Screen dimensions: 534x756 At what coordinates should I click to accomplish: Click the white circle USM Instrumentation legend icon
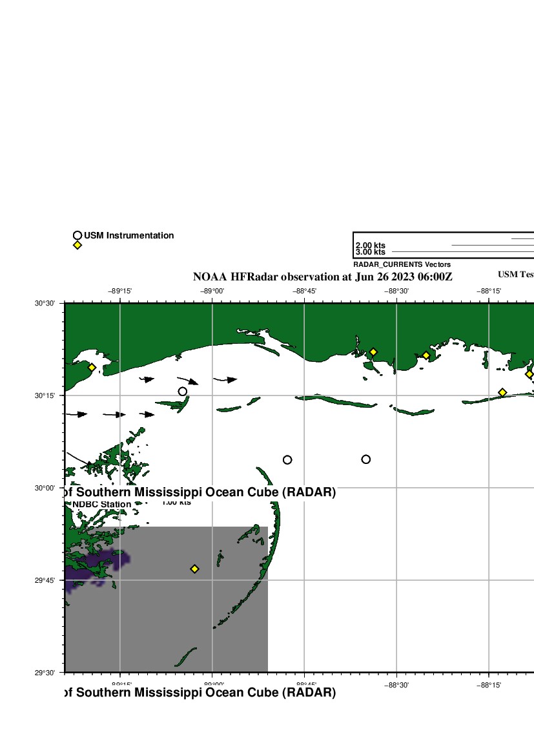tap(77, 236)
